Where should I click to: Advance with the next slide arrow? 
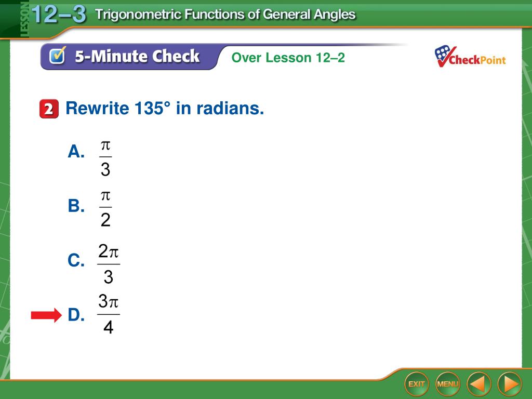(510, 384)
